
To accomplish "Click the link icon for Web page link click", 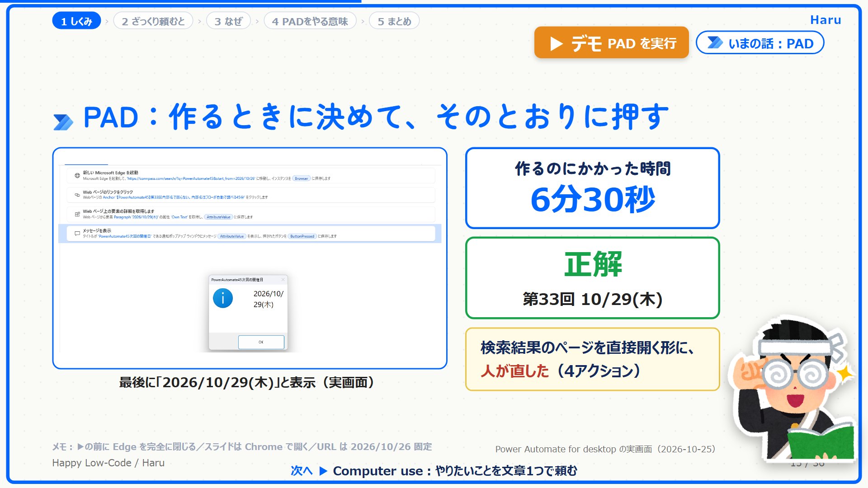I will [77, 195].
